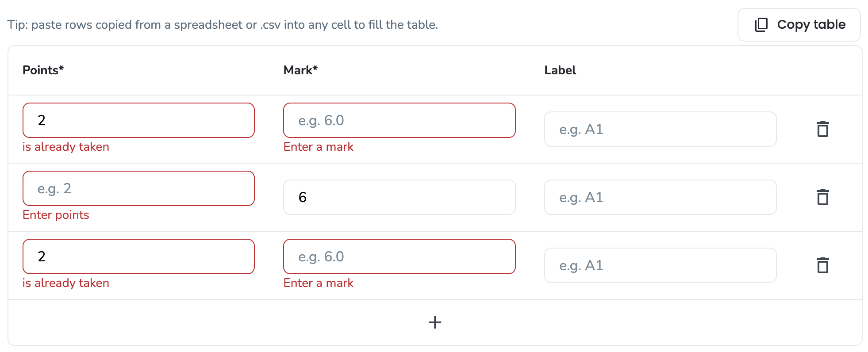Viewport: 868px width, 352px height.
Task: Select the third row Label input
Action: (x=660, y=265)
